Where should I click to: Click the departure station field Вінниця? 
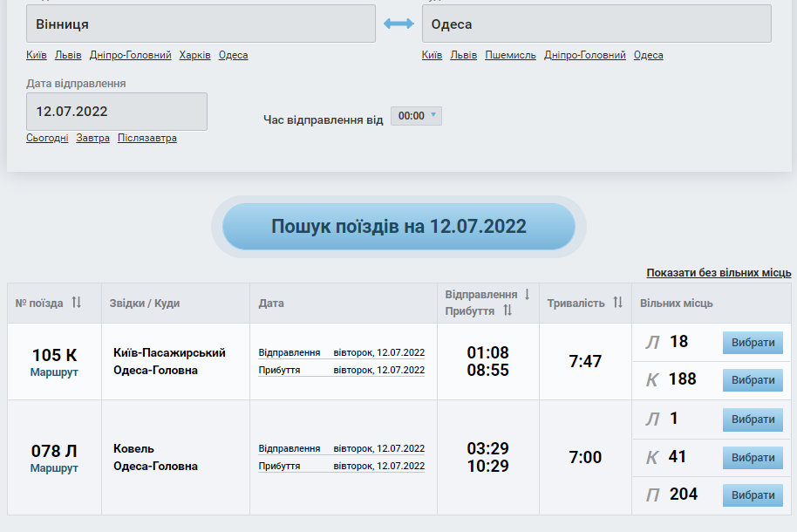tap(201, 24)
